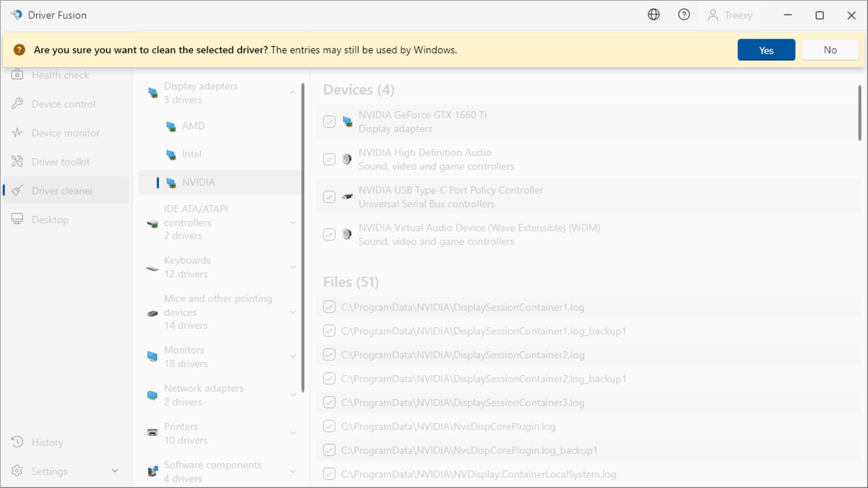Uncheck NVIDIA High Definition Audio
The height and width of the screenshot is (488, 868).
[329, 159]
